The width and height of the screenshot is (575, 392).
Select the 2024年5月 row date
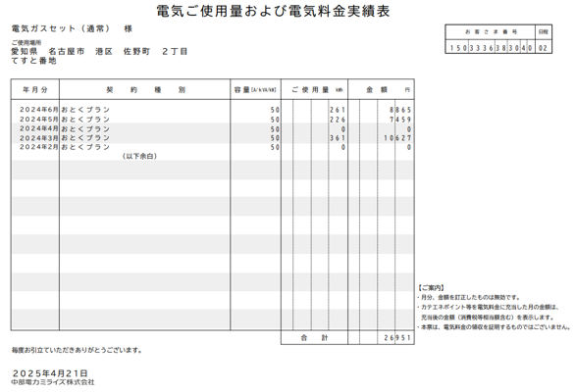[x=39, y=120]
